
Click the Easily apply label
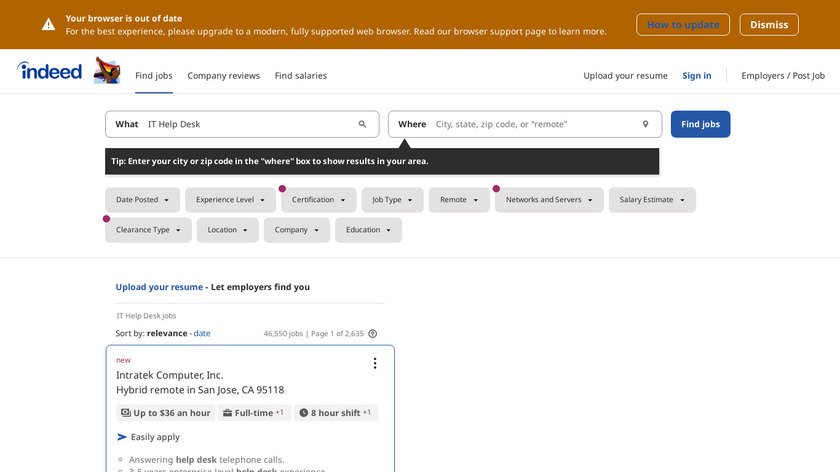(155, 437)
